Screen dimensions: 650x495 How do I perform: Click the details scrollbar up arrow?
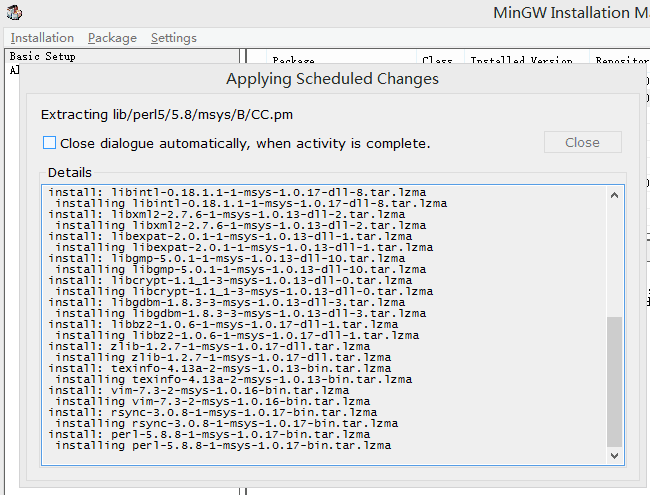tap(614, 195)
